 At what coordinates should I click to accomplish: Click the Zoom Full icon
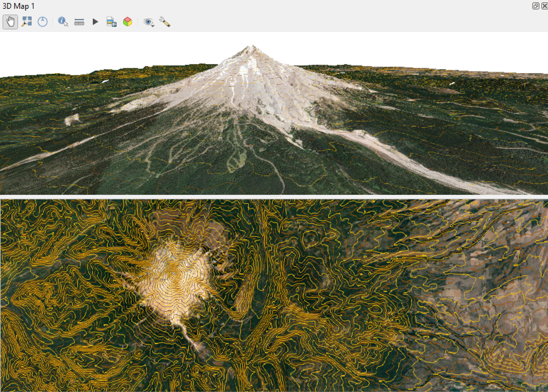click(x=27, y=22)
